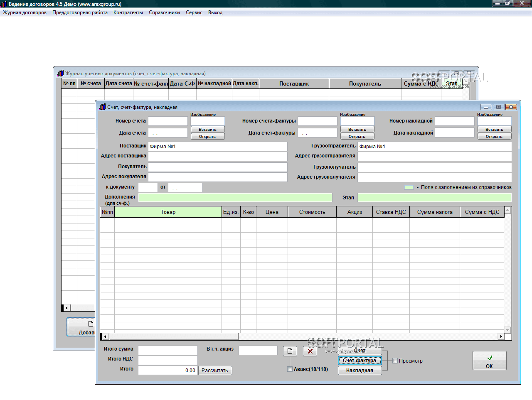Click the Адрес грузоотправителя field

(x=435, y=156)
